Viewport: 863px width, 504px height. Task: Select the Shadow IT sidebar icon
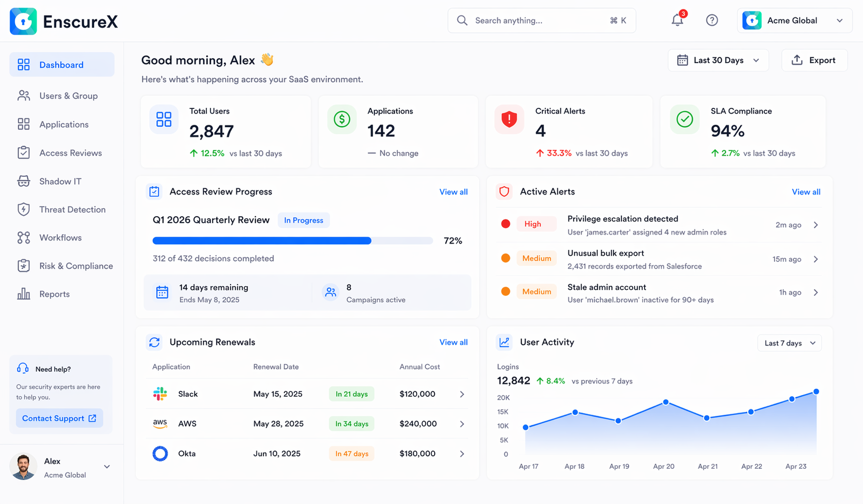[24, 181]
